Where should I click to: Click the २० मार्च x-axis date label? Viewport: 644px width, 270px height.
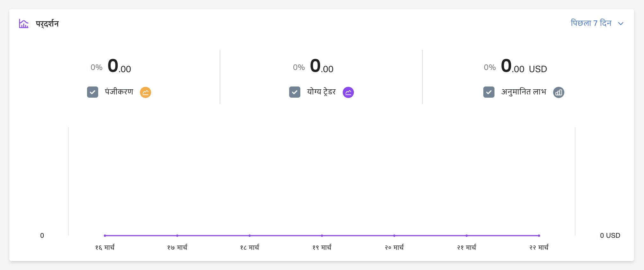pos(394,247)
